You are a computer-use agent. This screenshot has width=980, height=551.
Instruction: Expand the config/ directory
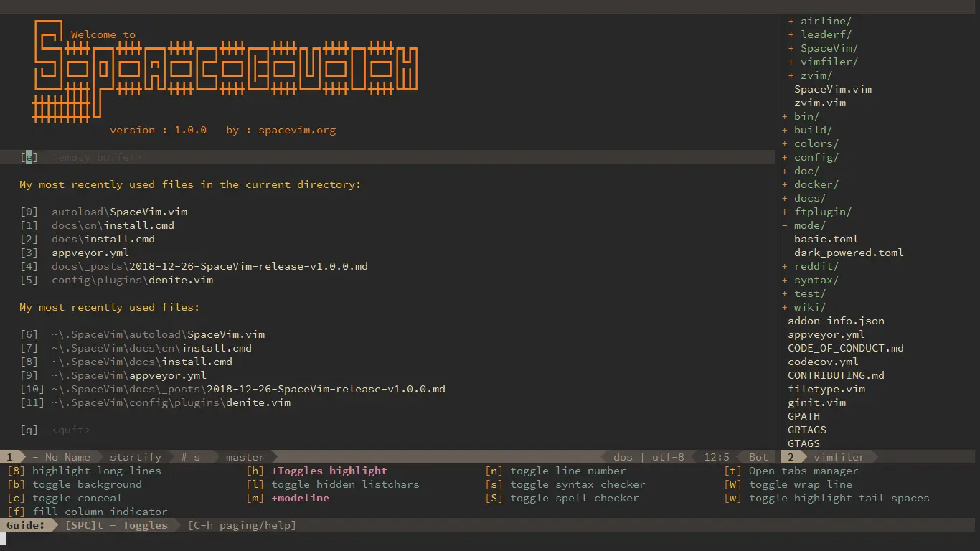coord(816,157)
